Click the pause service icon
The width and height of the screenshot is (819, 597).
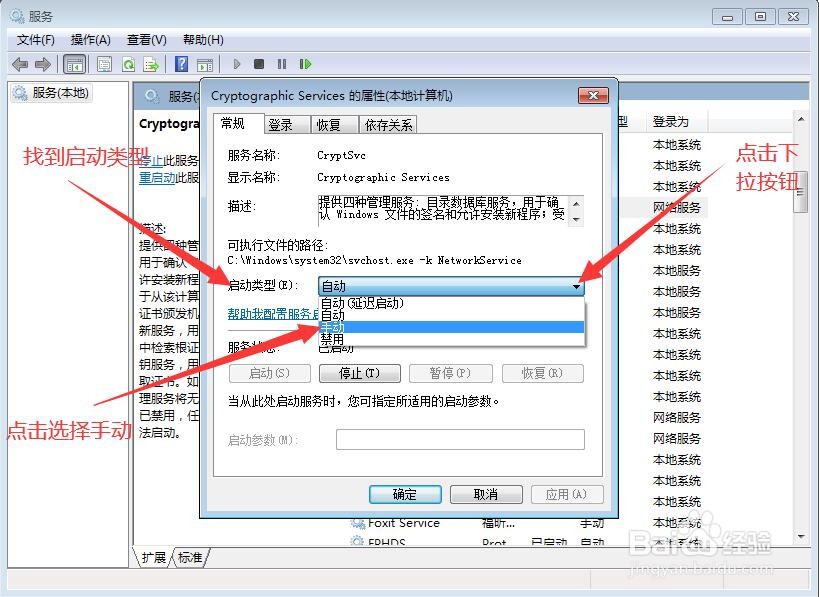point(280,64)
